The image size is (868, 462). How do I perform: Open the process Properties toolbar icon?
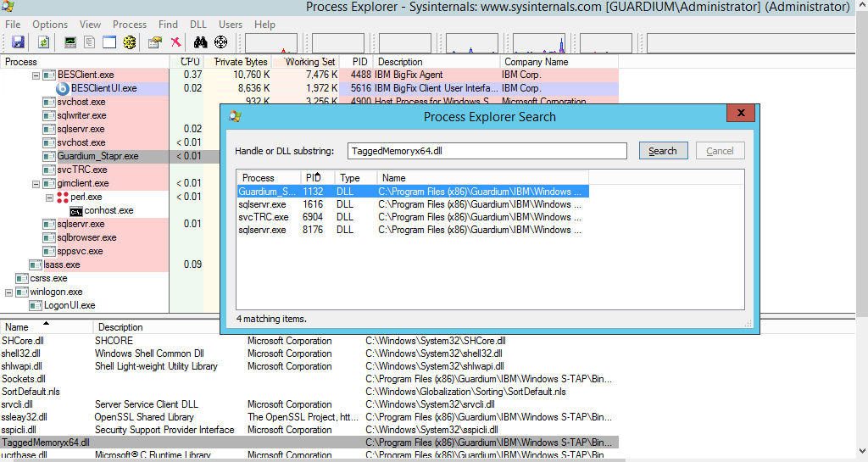tap(155, 42)
